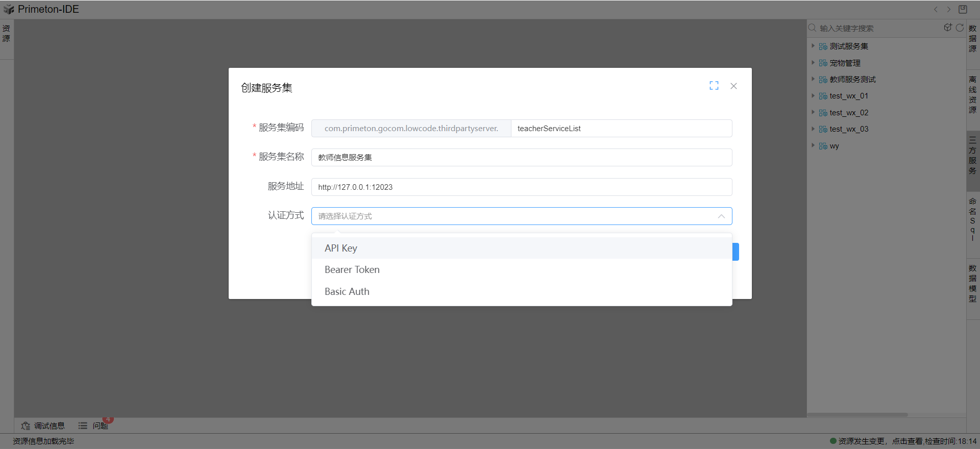Click the fullscreen icon in the dialog header
The image size is (980, 449).
[714, 86]
